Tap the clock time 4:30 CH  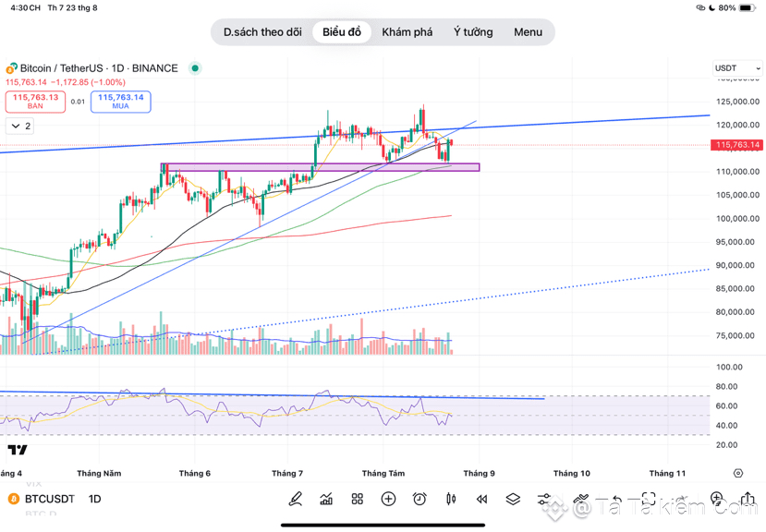click(x=25, y=7)
